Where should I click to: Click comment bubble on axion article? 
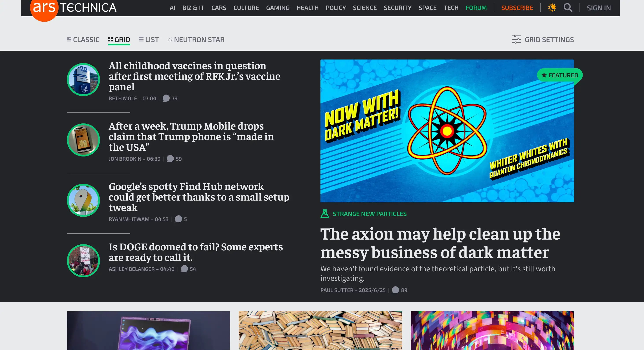point(395,290)
